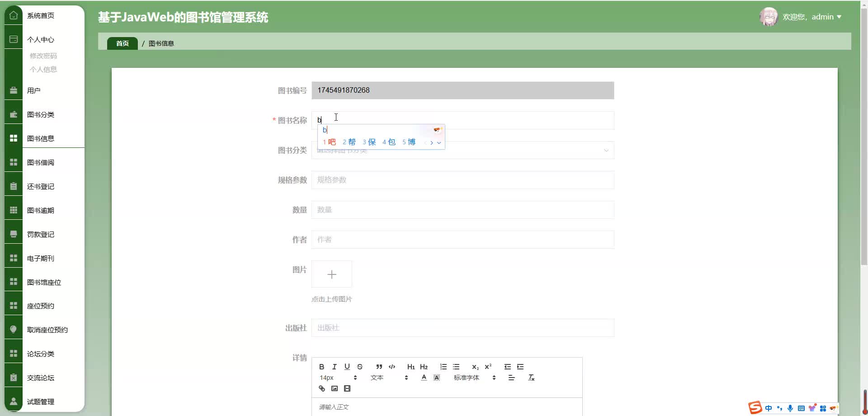The image size is (868, 416).
Task: Apply italic formatting in the detail editor
Action: coord(335,367)
